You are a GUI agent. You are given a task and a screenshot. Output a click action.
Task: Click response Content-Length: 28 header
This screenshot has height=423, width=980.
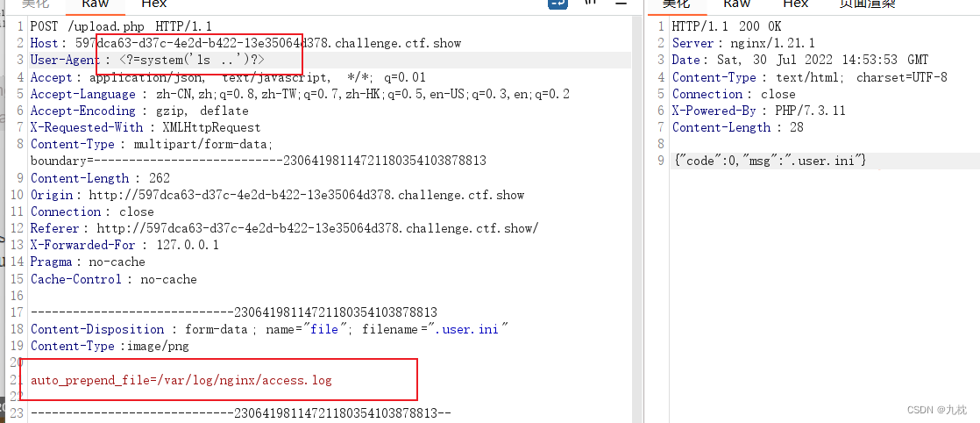pyautogui.click(x=737, y=127)
